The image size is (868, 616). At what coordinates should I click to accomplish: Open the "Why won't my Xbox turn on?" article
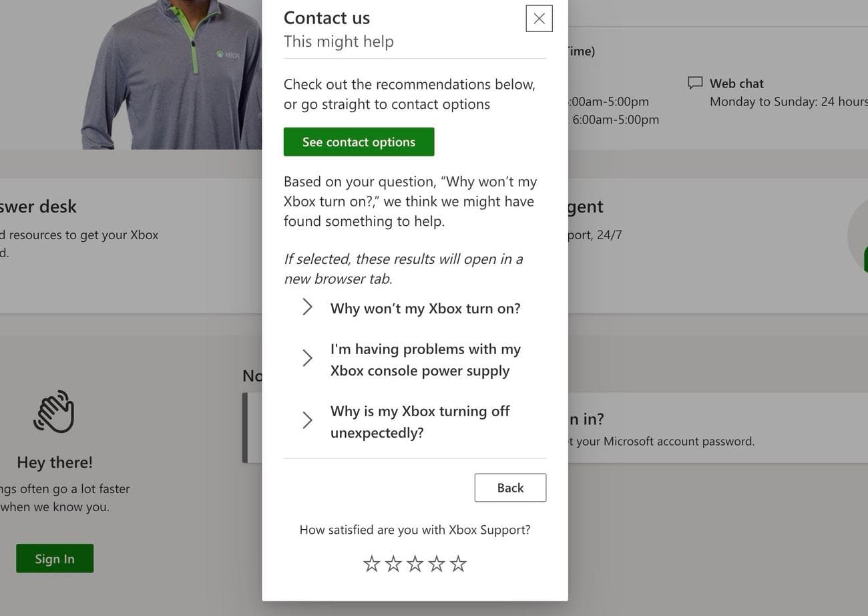click(425, 308)
